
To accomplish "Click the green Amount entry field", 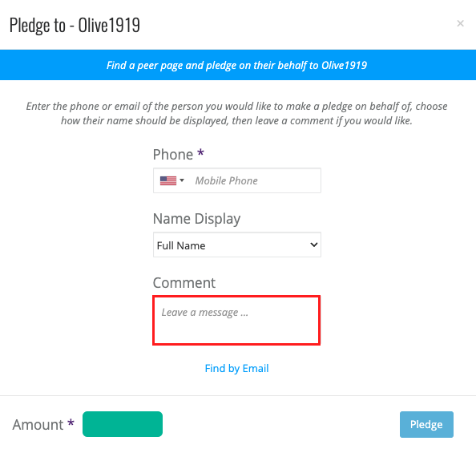I will tap(123, 424).
